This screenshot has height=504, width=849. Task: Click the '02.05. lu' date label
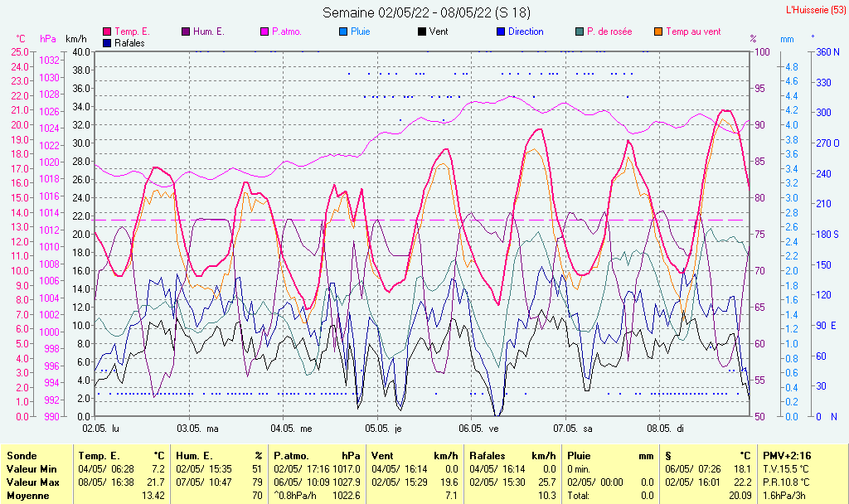pos(100,429)
